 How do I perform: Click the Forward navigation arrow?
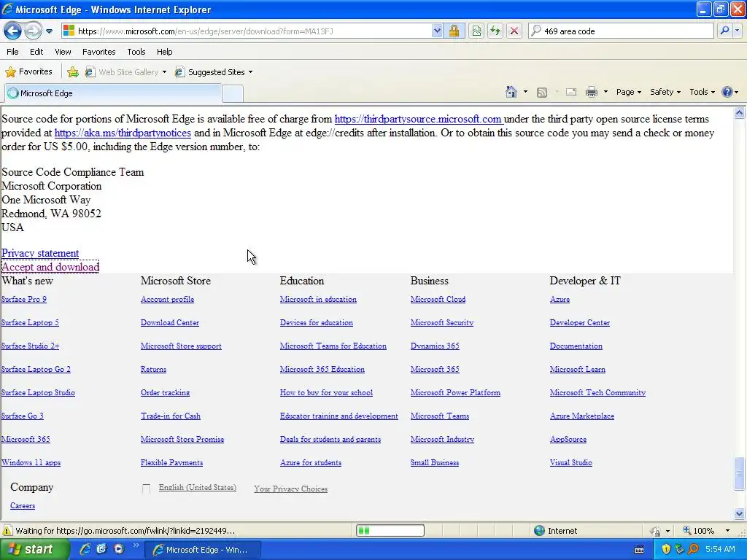33,31
